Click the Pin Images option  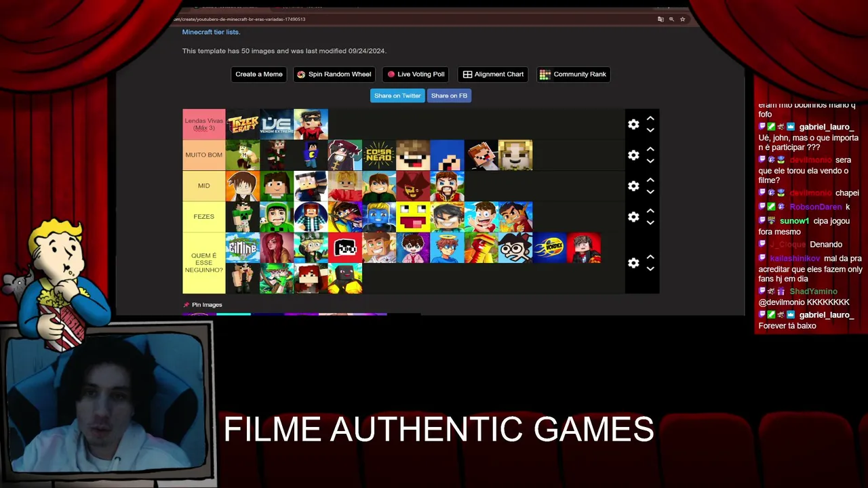pyautogui.click(x=203, y=305)
